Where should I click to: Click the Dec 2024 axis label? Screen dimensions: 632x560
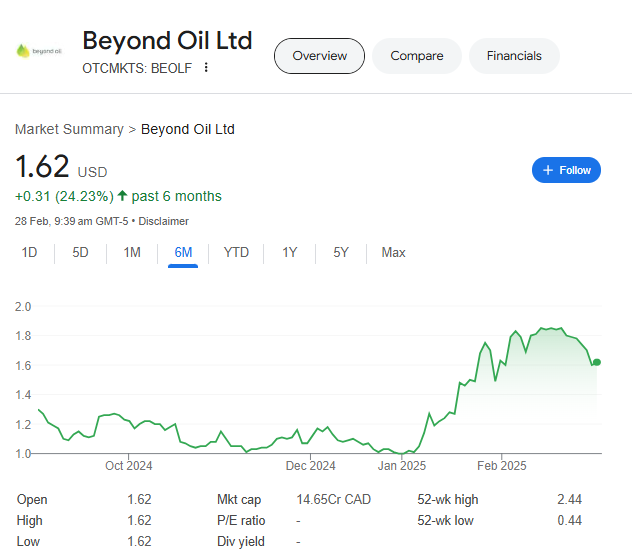point(310,466)
